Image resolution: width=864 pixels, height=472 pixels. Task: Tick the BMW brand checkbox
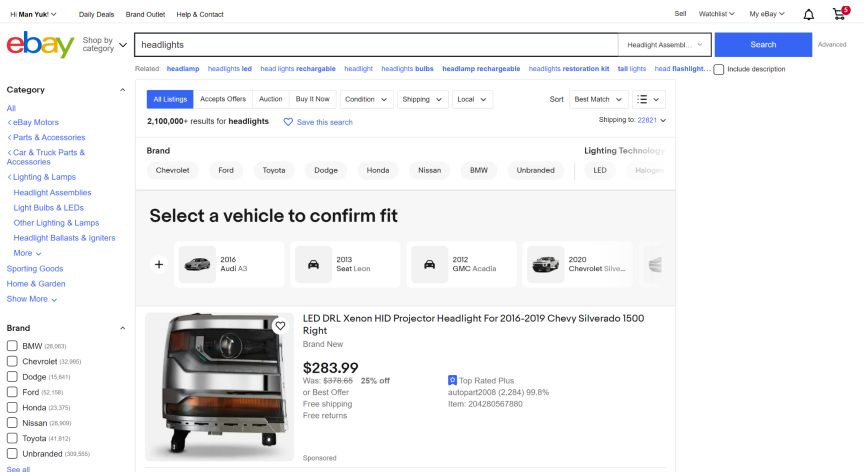coord(12,346)
